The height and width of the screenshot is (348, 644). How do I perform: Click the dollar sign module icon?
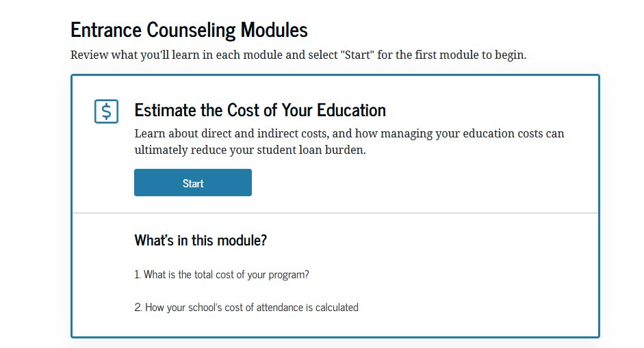[x=106, y=111]
